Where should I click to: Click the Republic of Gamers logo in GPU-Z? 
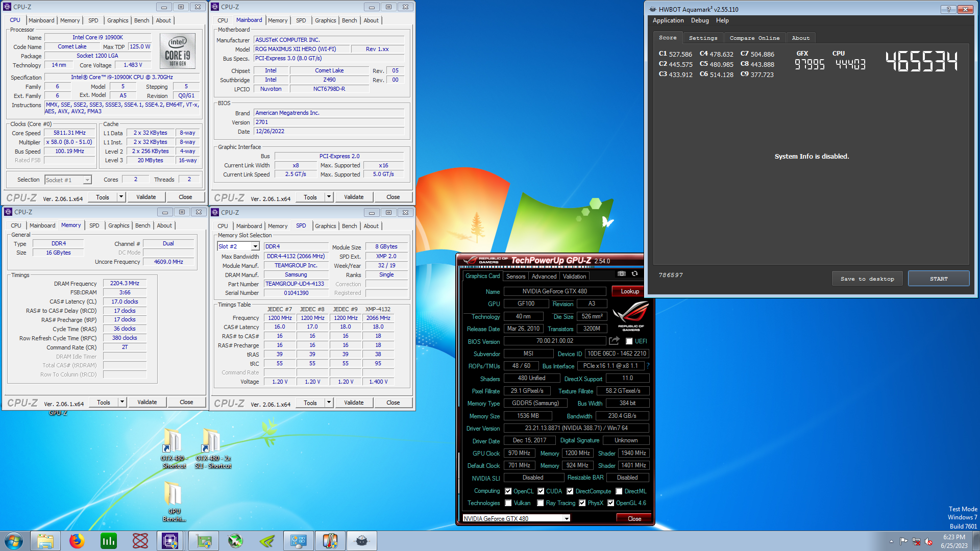point(630,316)
